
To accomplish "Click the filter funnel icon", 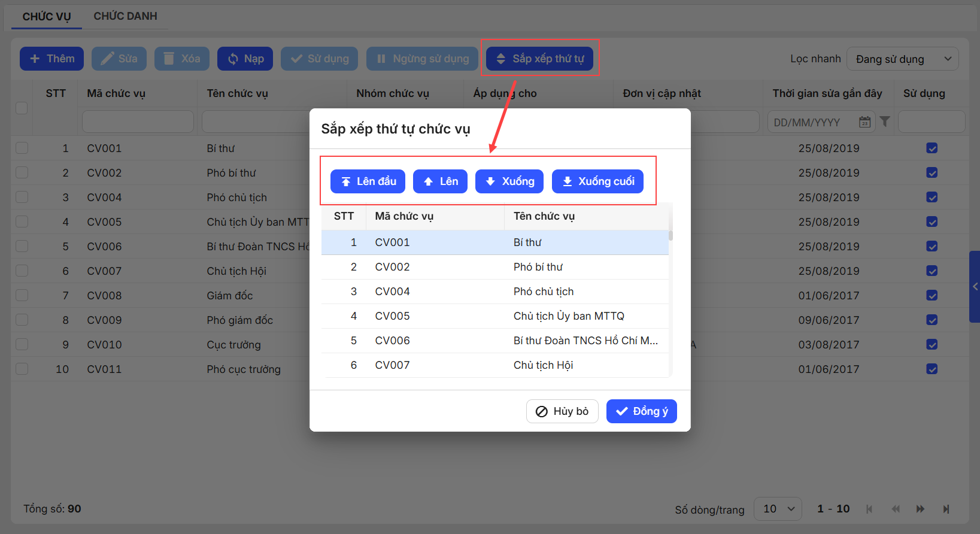I will [885, 122].
